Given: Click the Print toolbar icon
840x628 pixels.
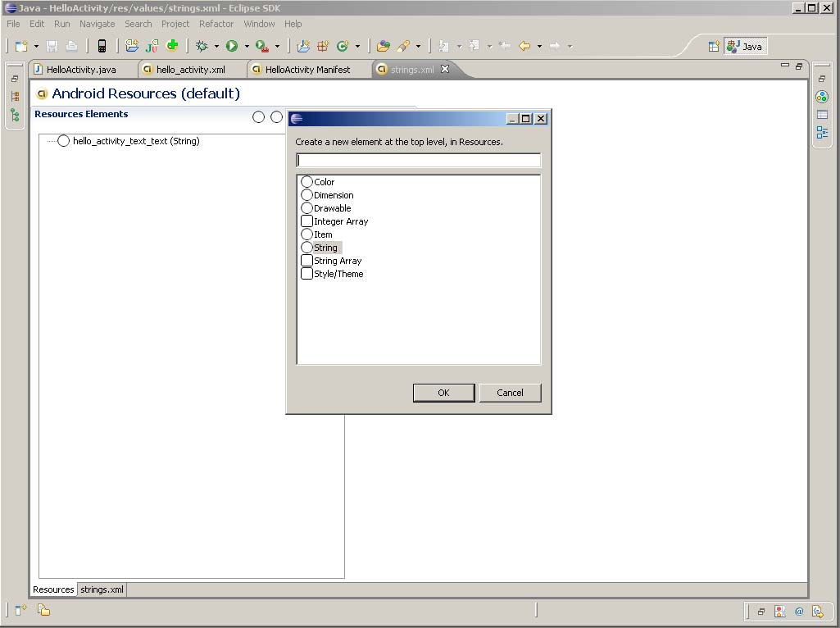Looking at the screenshot, I should 71,46.
